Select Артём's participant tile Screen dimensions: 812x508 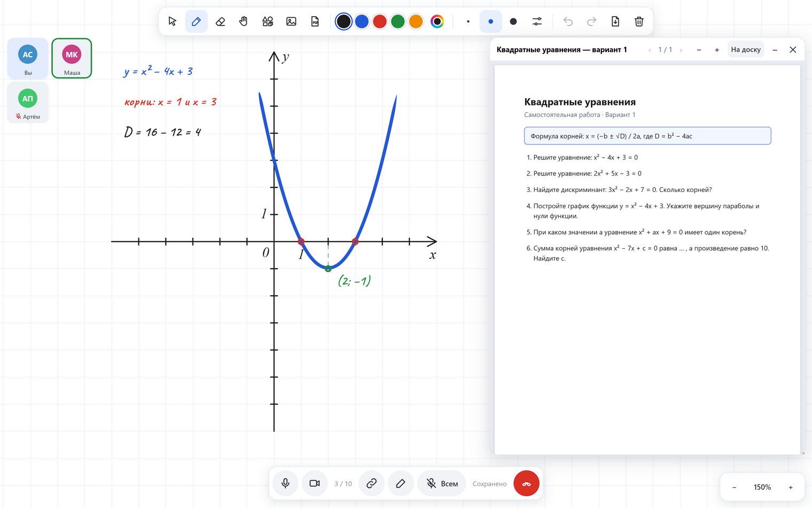pyautogui.click(x=28, y=102)
